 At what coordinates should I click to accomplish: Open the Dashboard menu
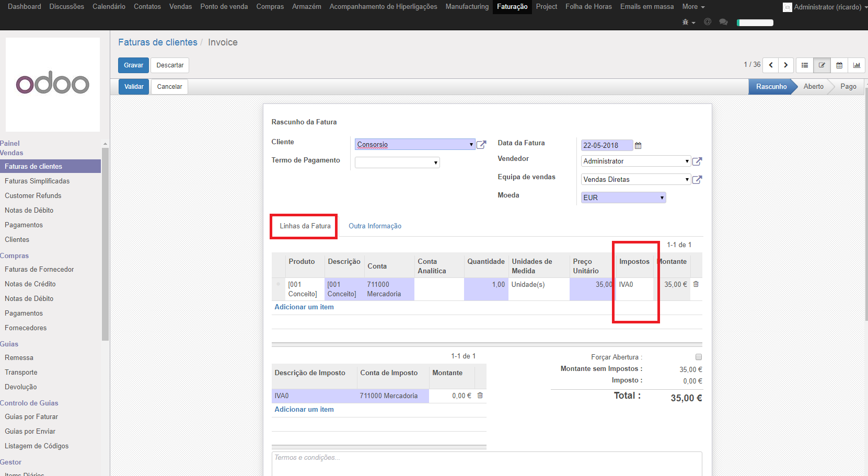pyautogui.click(x=25, y=7)
